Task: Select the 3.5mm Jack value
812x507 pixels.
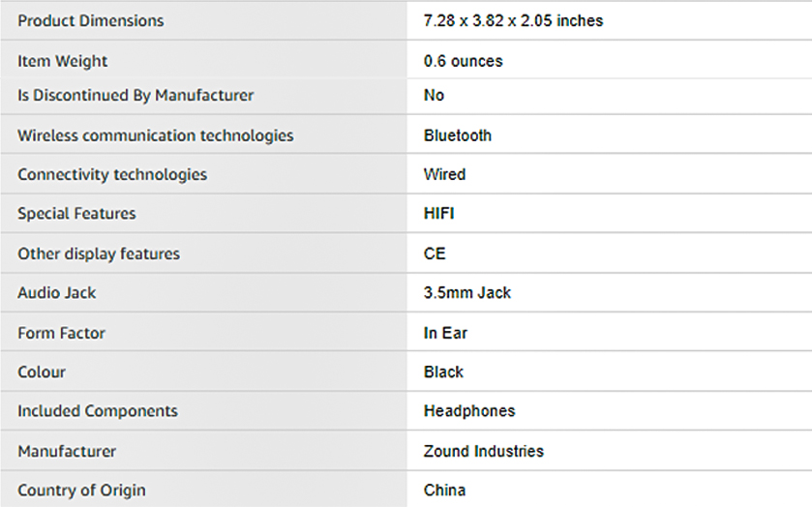Action: 467,292
